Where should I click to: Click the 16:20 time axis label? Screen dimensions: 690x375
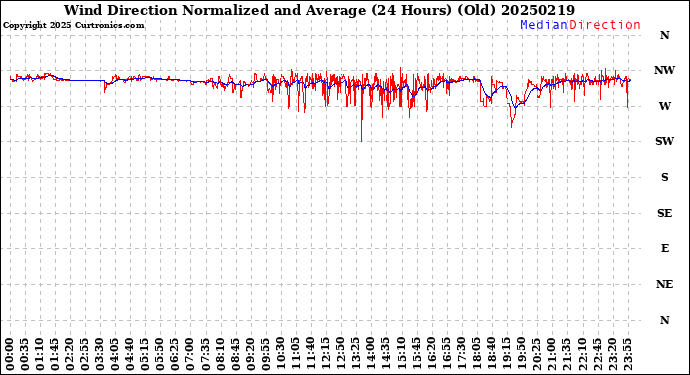[x=430, y=354]
